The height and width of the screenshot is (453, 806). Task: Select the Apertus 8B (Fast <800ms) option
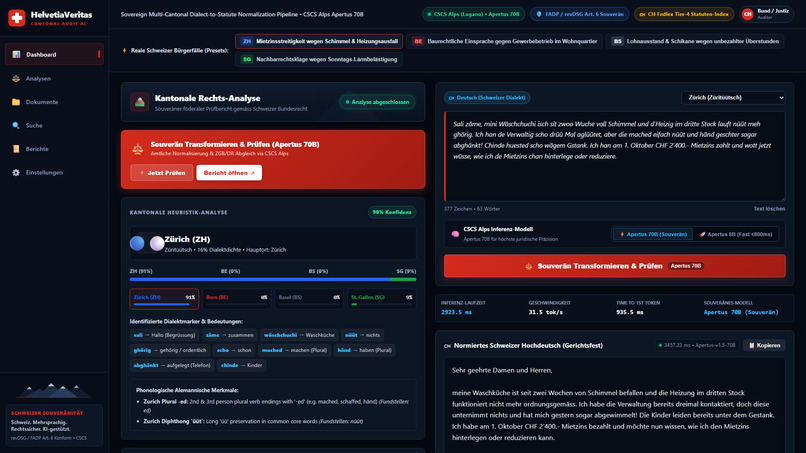click(x=736, y=234)
